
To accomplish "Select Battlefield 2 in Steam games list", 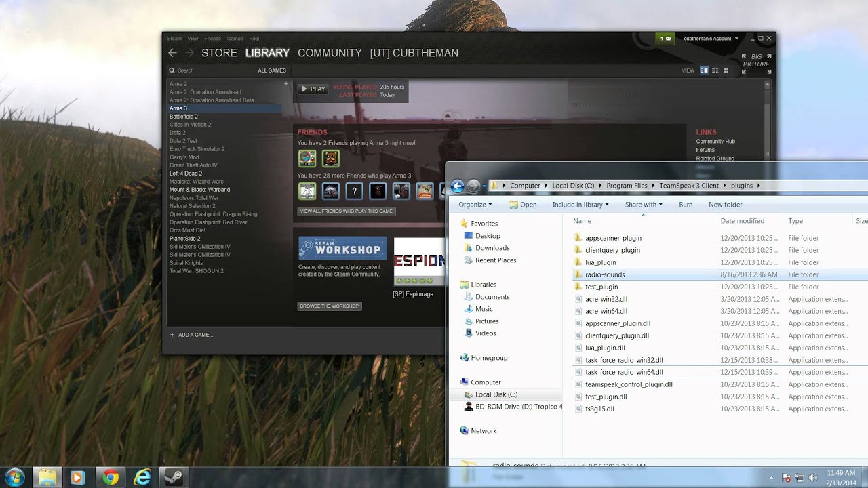I will [x=184, y=117].
